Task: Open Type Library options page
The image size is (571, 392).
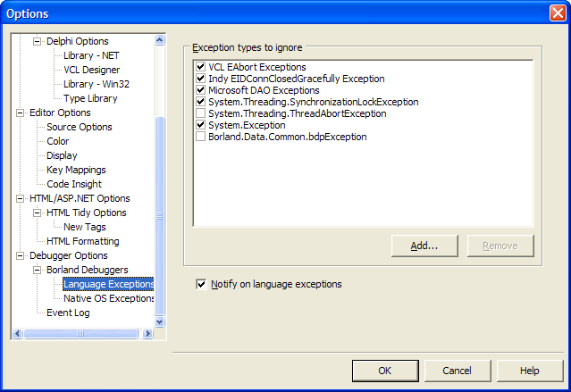Action: tap(90, 98)
